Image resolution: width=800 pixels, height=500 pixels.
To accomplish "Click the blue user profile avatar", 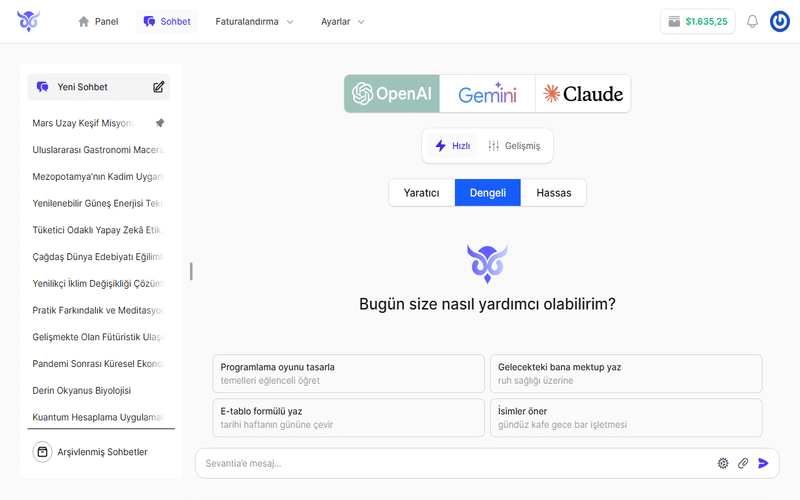I will pos(780,21).
